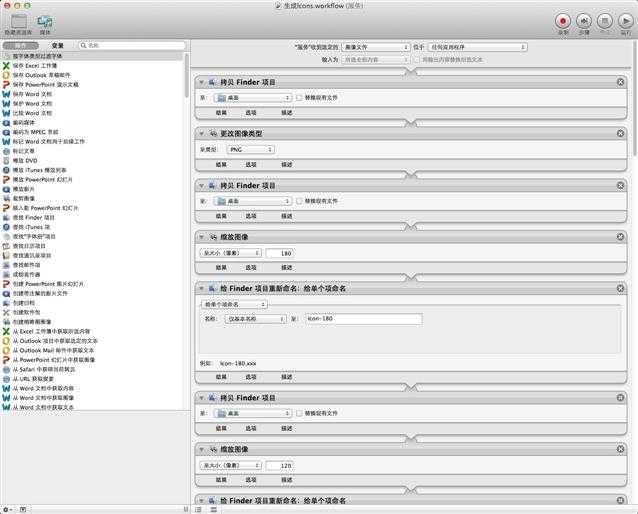Switch to the actions library tab
Image resolution: width=638 pixels, height=514 pixels.
coord(21,46)
